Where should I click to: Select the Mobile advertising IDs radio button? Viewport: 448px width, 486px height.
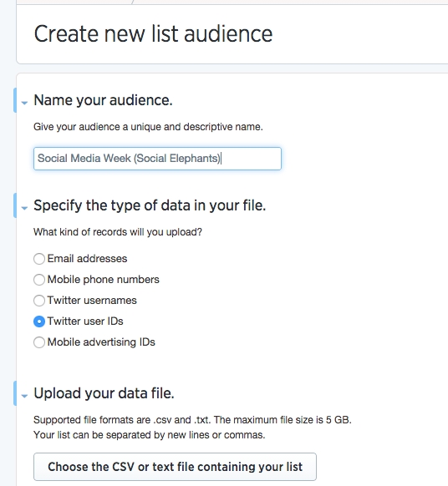click(39, 342)
